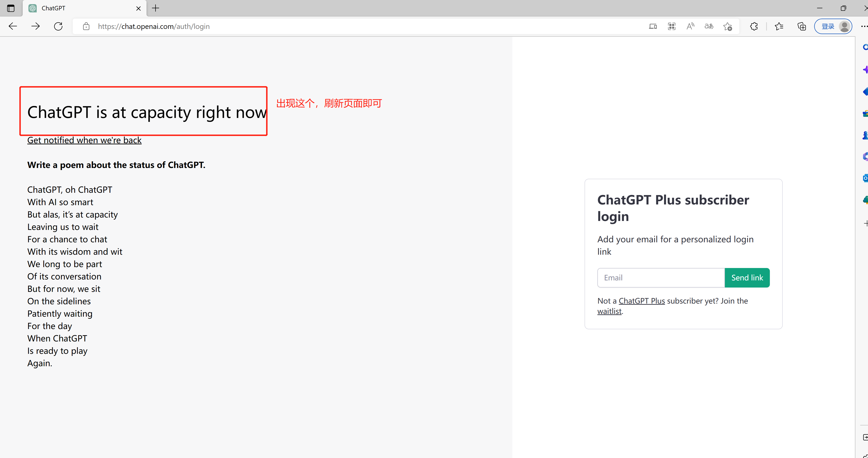Open the Microsoft 365 sidebar icon
868x458 pixels.
(865, 157)
